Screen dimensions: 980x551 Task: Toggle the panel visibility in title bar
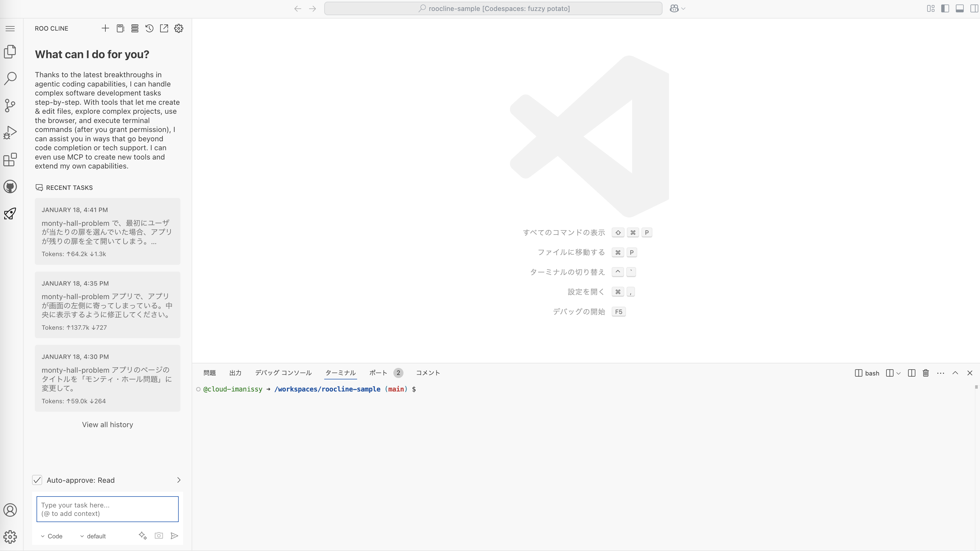pyautogui.click(x=959, y=8)
